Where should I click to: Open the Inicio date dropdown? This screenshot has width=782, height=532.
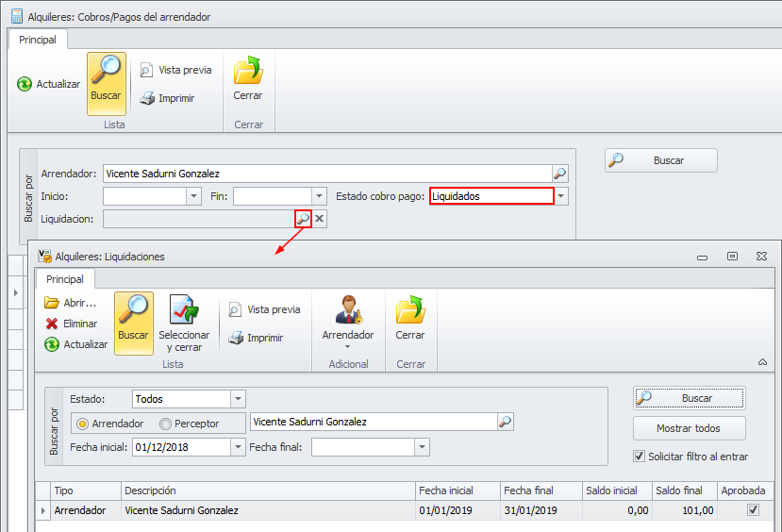(193, 196)
